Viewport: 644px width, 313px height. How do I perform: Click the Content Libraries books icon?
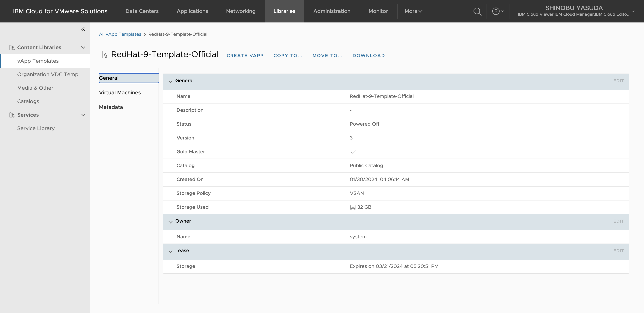pos(12,47)
